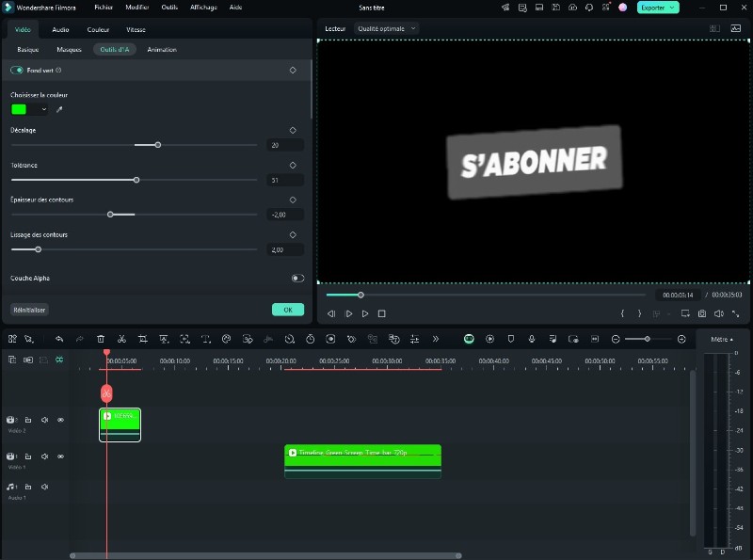Open the scope view icon in player header
The width and height of the screenshot is (753, 560).
coord(736,29)
